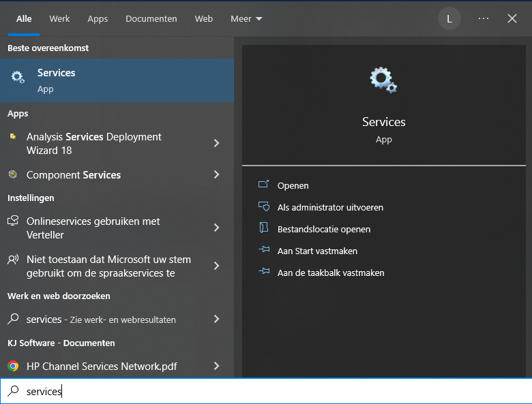The image size is (532, 404).
Task: Open the Meer dropdown filter
Action: pos(246,19)
